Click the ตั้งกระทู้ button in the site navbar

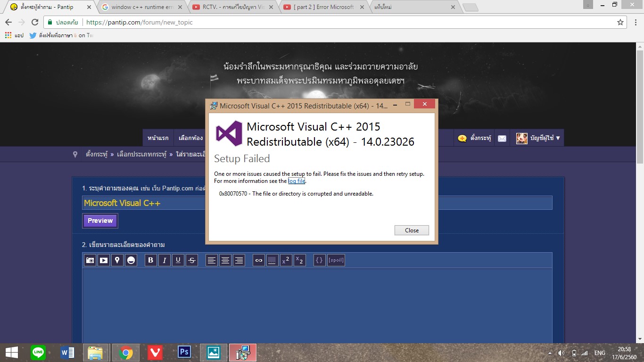[474, 138]
